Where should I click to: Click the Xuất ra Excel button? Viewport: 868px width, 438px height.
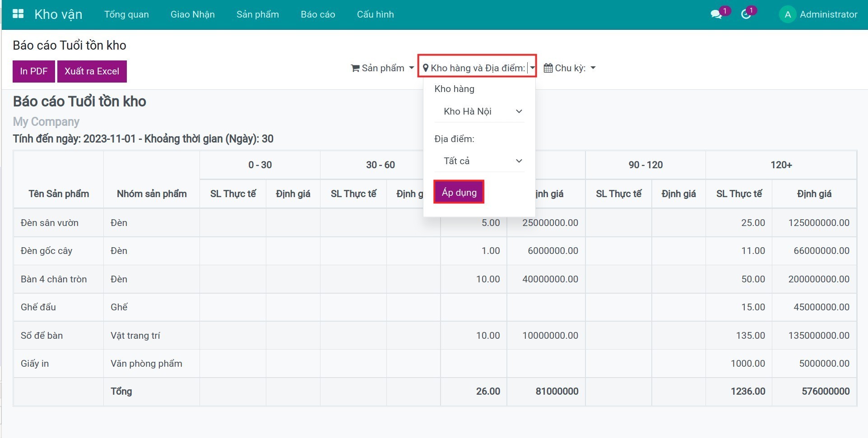click(92, 71)
